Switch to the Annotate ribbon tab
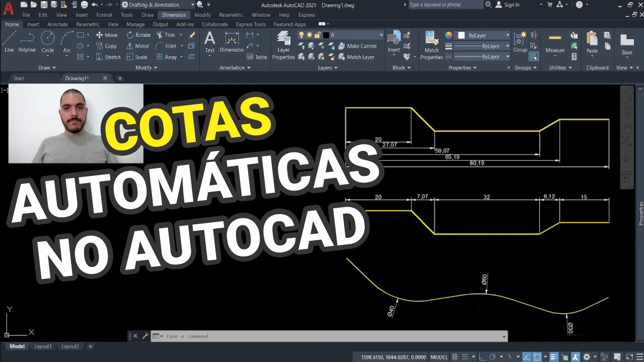Viewport: 644px width, 362px height. 57,24
